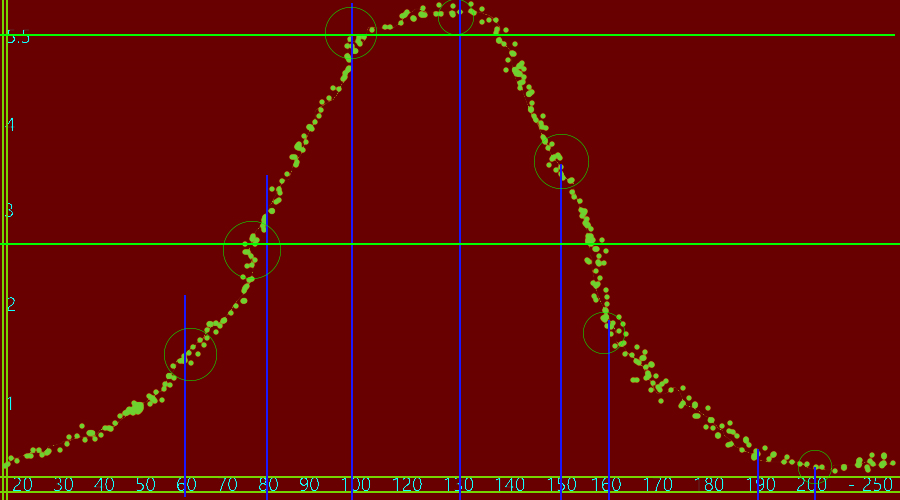This screenshot has height=500, width=900.
Task: Pick the x-axis tick label 90
Action: pos(309,485)
